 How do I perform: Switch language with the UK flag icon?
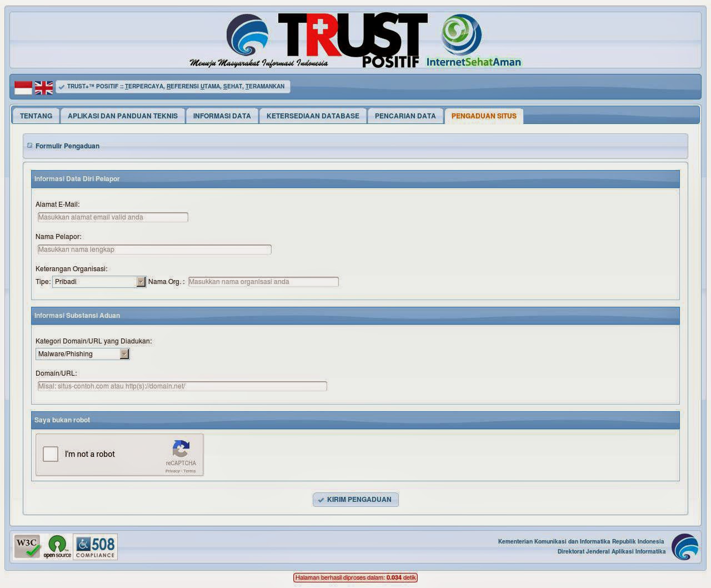(x=44, y=87)
